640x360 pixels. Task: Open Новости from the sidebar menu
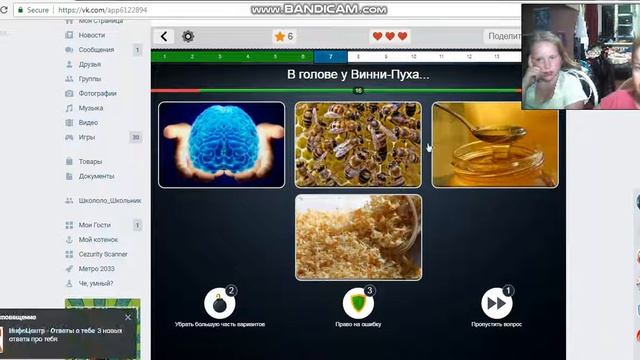pos(92,35)
